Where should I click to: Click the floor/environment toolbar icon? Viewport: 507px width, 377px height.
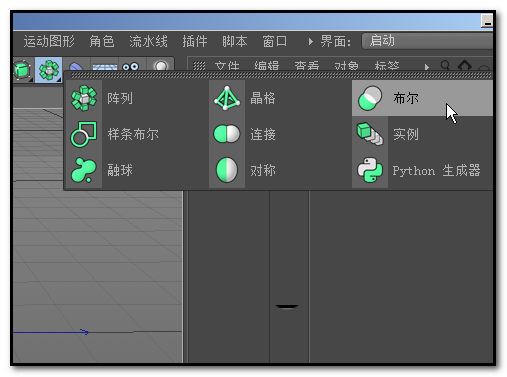[x=105, y=66]
